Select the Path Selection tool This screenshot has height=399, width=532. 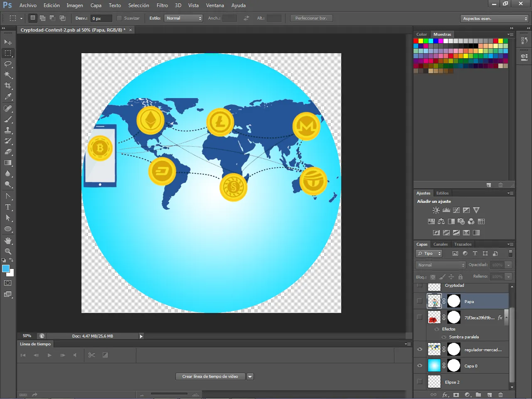(8, 218)
